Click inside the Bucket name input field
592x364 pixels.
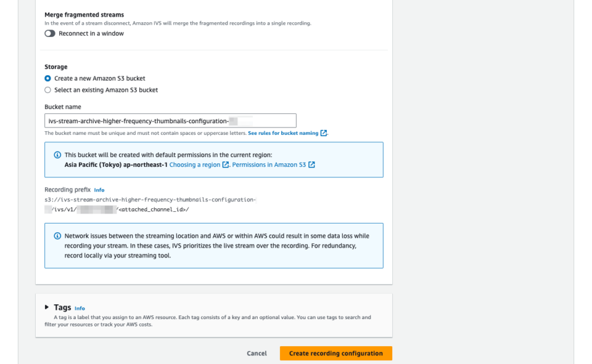[x=170, y=120]
